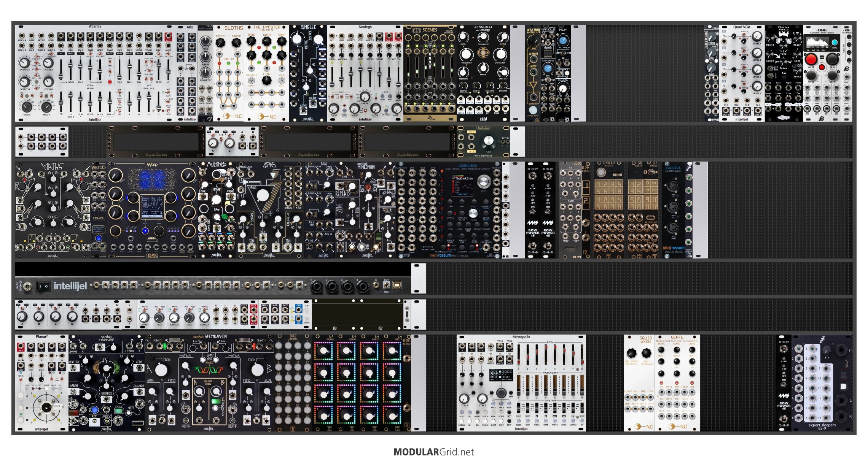Click the red OUT jack on Atlantix

click(168, 37)
